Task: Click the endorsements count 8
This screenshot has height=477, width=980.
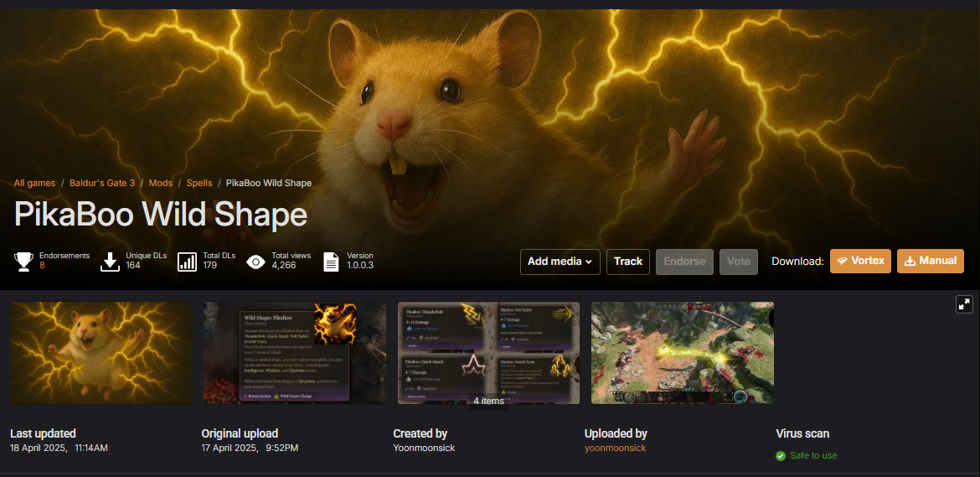Action: click(42, 265)
